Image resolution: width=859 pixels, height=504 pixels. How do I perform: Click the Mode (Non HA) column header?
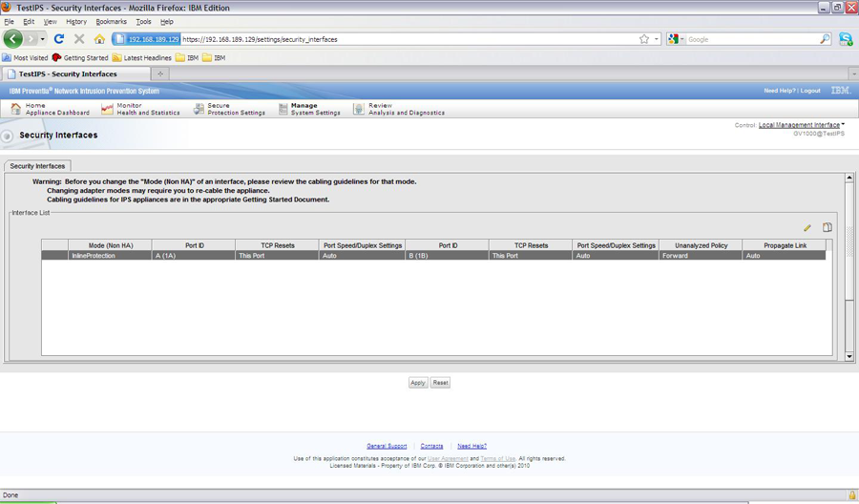pyautogui.click(x=110, y=245)
